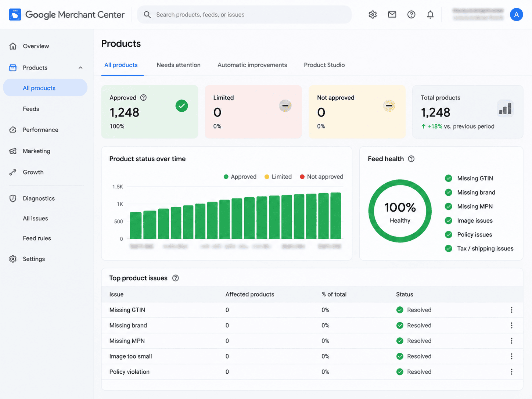Click help icon beside Top product issues
Image resolution: width=532 pixels, height=399 pixels.
coord(176,278)
